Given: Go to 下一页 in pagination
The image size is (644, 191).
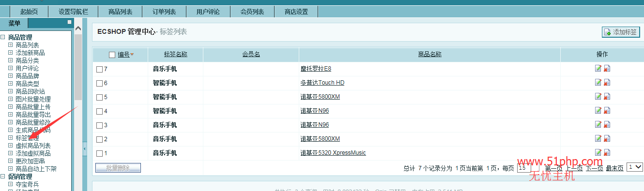Looking at the screenshot, I should click(x=594, y=168).
